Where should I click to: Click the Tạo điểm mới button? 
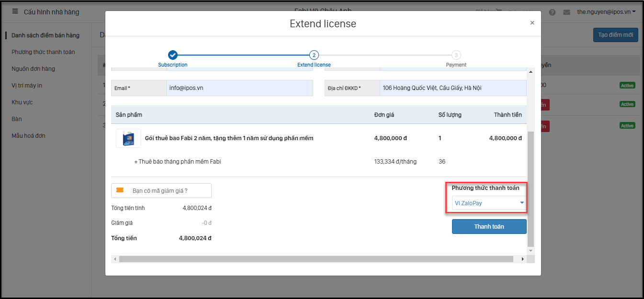(x=615, y=35)
